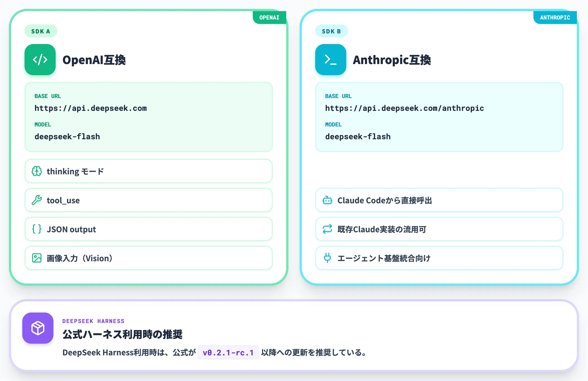This screenshot has width=588, height=381.
Task: Click the purple cube icon for DeepSeek Harness
Action: pos(38,328)
